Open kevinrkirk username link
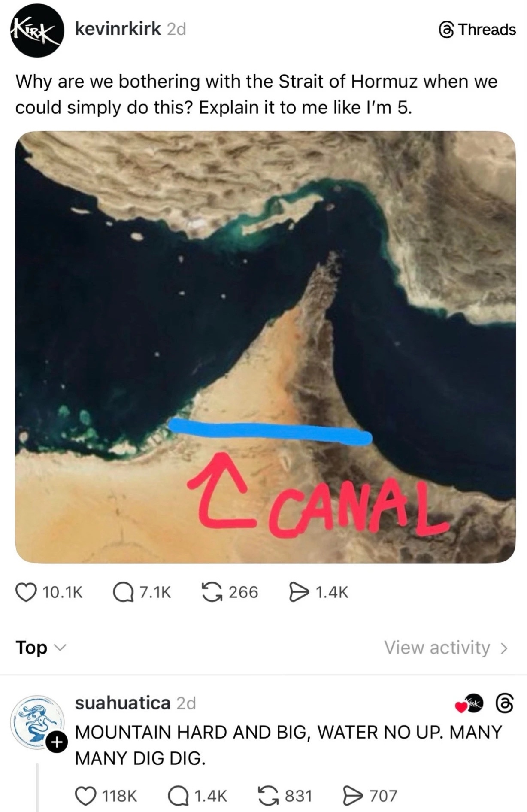Image resolution: width=527 pixels, height=812 pixels. pos(118,29)
